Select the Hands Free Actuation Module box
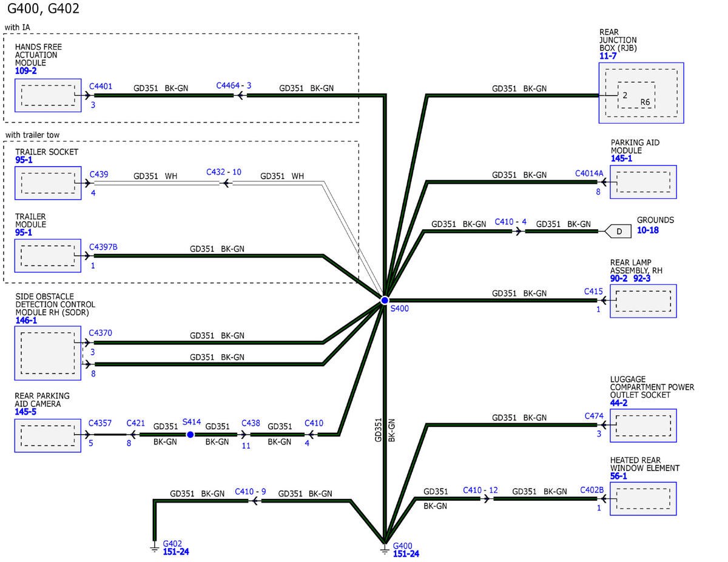The image size is (728, 562). click(x=48, y=95)
